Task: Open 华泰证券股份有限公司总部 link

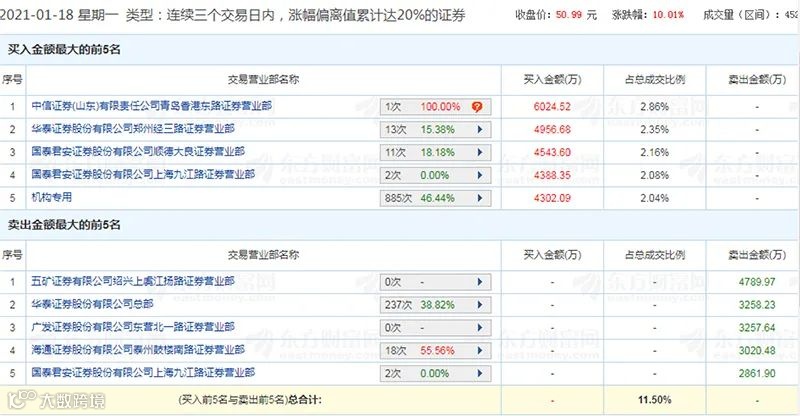Action: pyautogui.click(x=92, y=304)
